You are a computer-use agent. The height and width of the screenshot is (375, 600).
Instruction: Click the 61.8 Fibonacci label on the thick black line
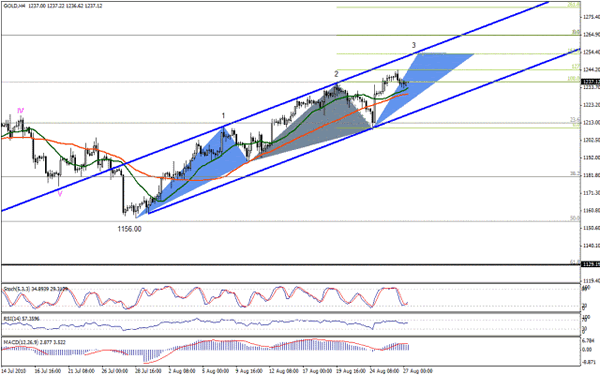pos(575,262)
